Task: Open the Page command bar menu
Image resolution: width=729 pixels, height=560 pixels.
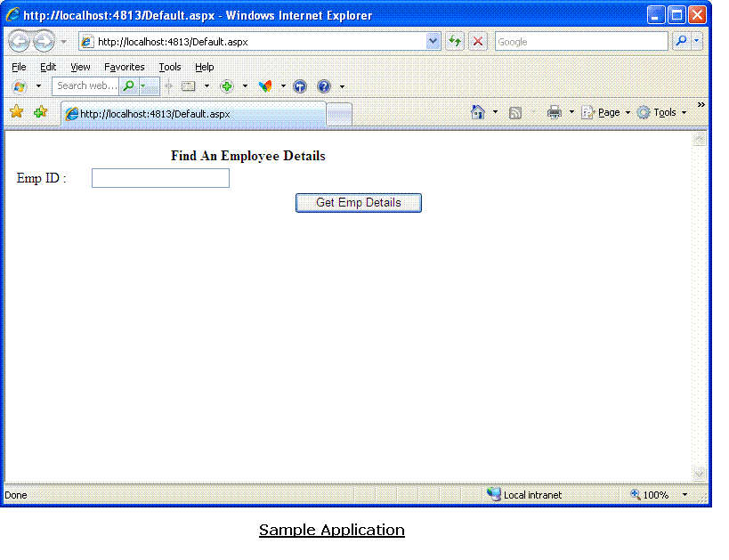Action: point(606,112)
